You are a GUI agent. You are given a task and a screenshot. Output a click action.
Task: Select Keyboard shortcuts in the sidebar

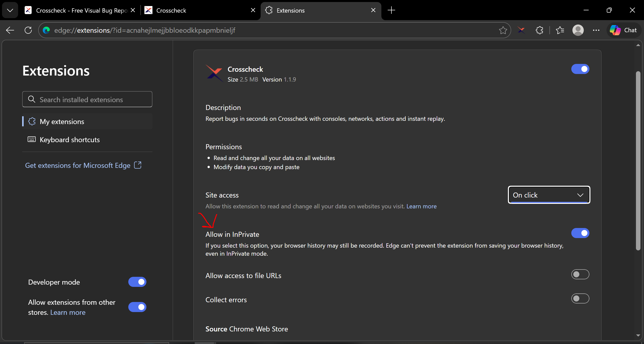click(x=69, y=140)
